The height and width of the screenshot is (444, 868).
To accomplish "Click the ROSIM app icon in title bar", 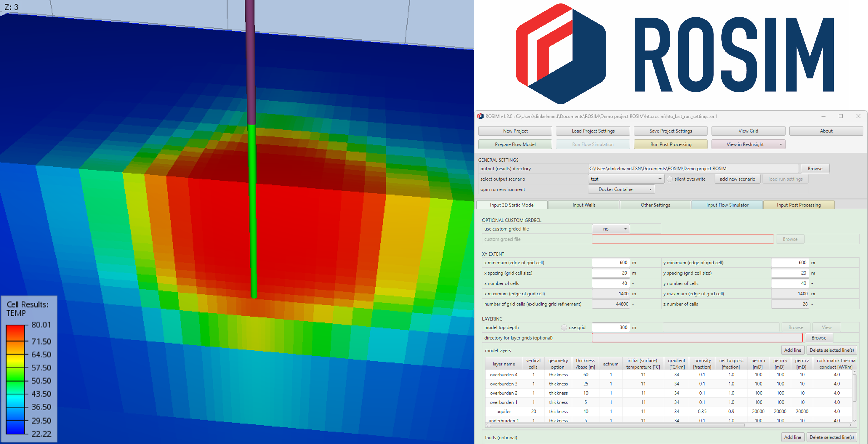I will coord(480,116).
